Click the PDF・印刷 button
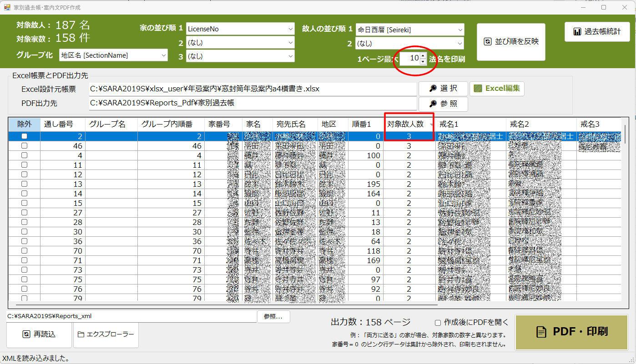 pyautogui.click(x=571, y=332)
